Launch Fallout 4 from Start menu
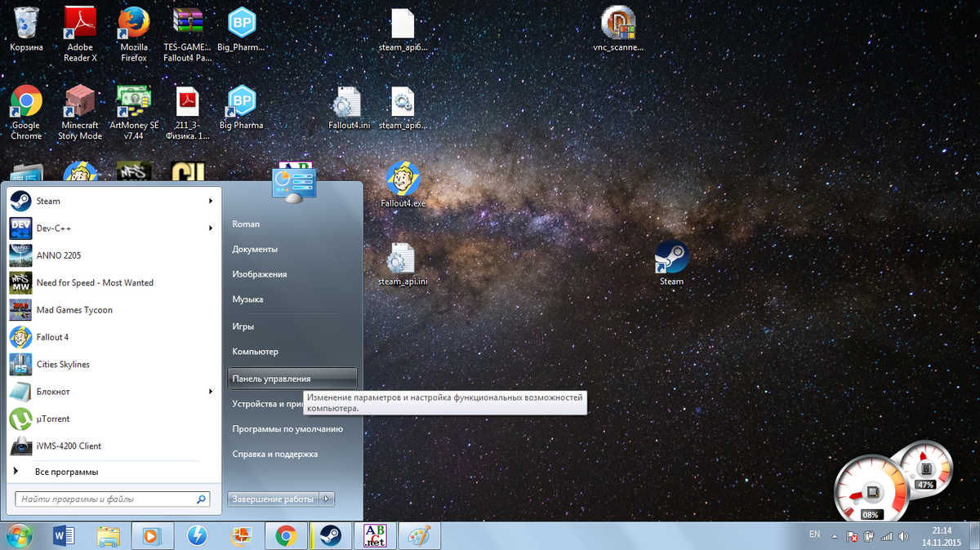Viewport: 980px width, 550px height. [52, 337]
